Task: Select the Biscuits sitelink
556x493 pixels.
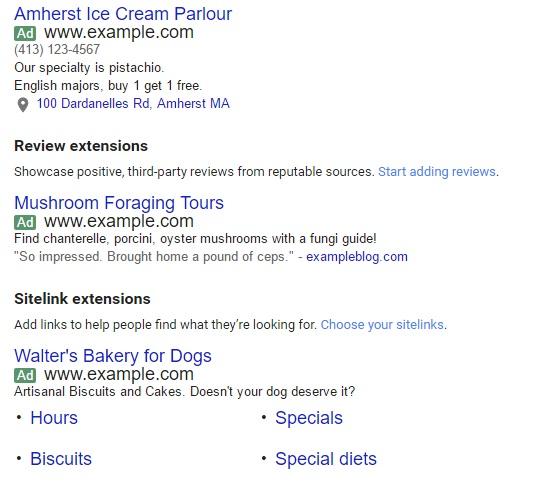Action: pyautogui.click(x=61, y=459)
